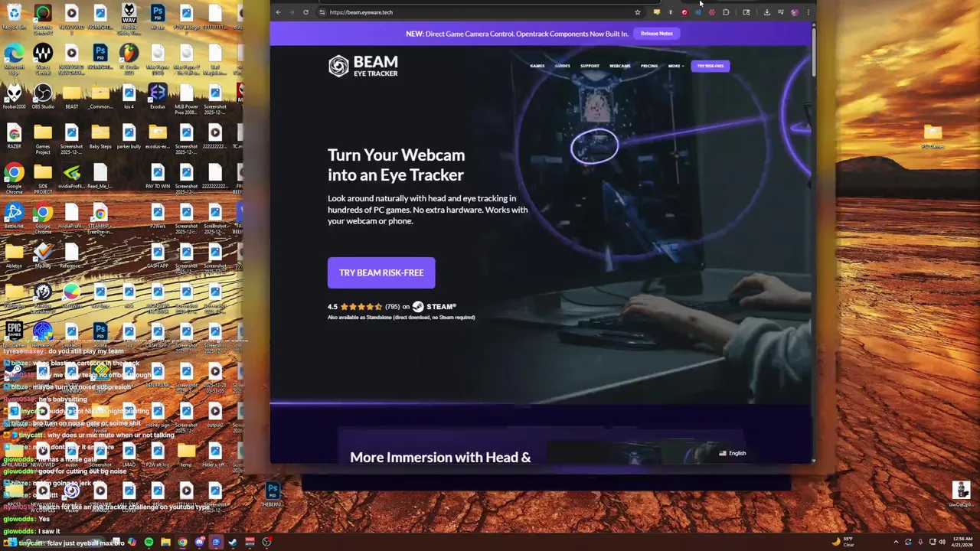Open the browser three-dot menu
This screenshot has height=551, width=980.
(808, 12)
